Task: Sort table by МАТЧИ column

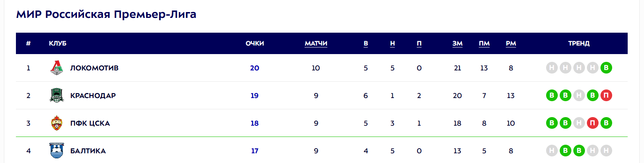Action: point(316,44)
